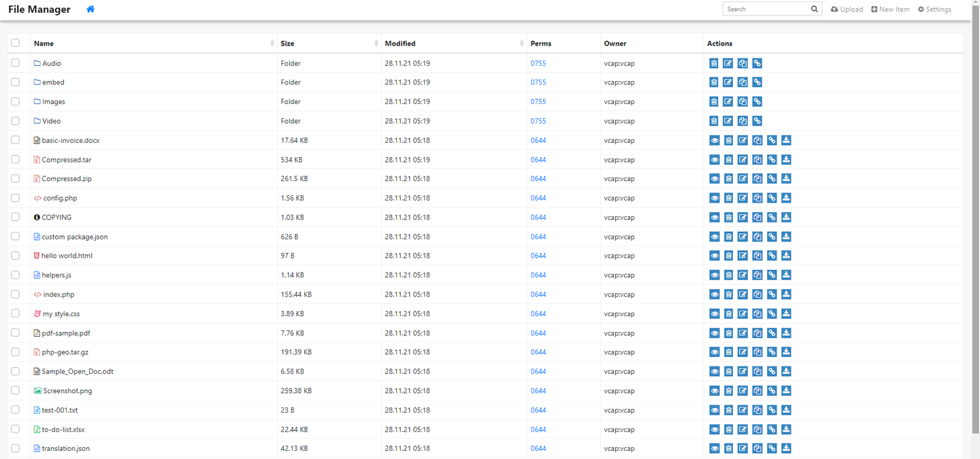980x459 pixels.
Task: Rename my style.css
Action: point(742,313)
